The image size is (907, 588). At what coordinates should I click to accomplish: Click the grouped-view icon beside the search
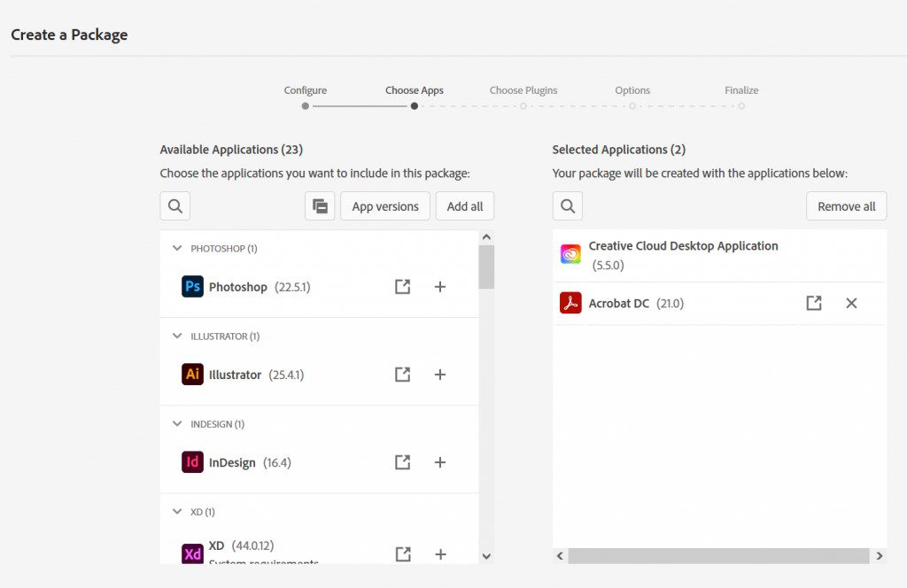pyautogui.click(x=320, y=205)
